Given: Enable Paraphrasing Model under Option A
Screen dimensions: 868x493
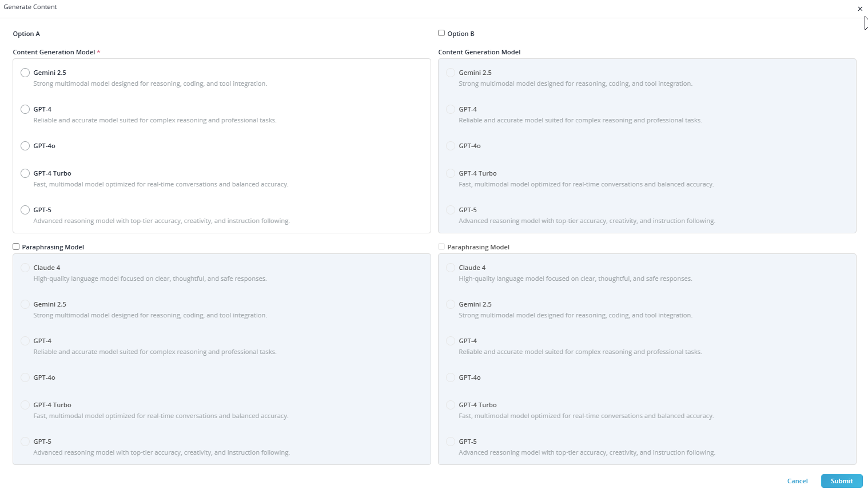Looking at the screenshot, I should coord(16,247).
